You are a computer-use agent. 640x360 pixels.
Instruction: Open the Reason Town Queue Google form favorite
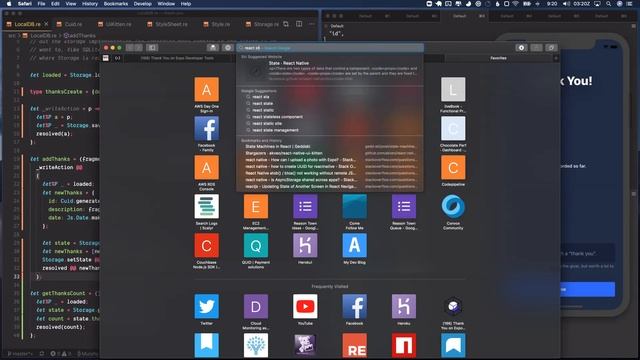(x=404, y=207)
